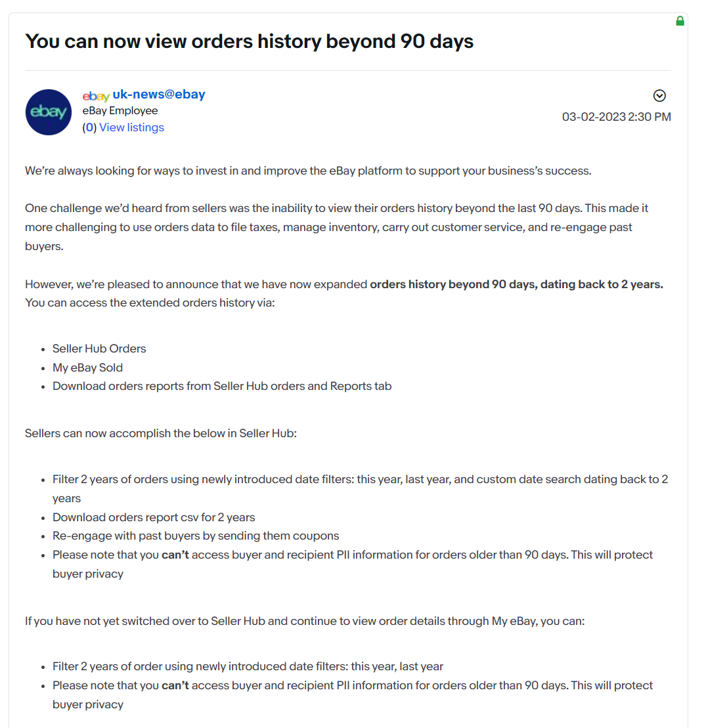Click the My eBay Sold bullet item
The image size is (706, 728).
tap(87, 368)
